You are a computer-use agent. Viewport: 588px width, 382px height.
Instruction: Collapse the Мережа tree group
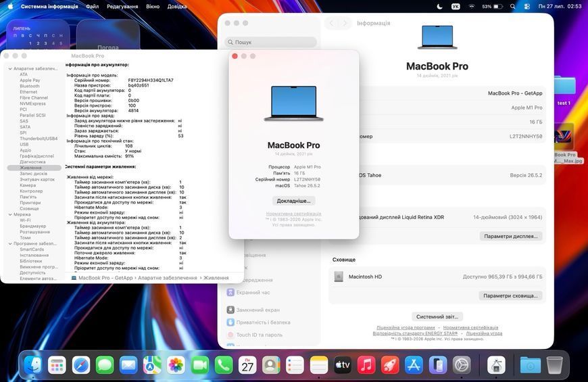click(x=10, y=214)
